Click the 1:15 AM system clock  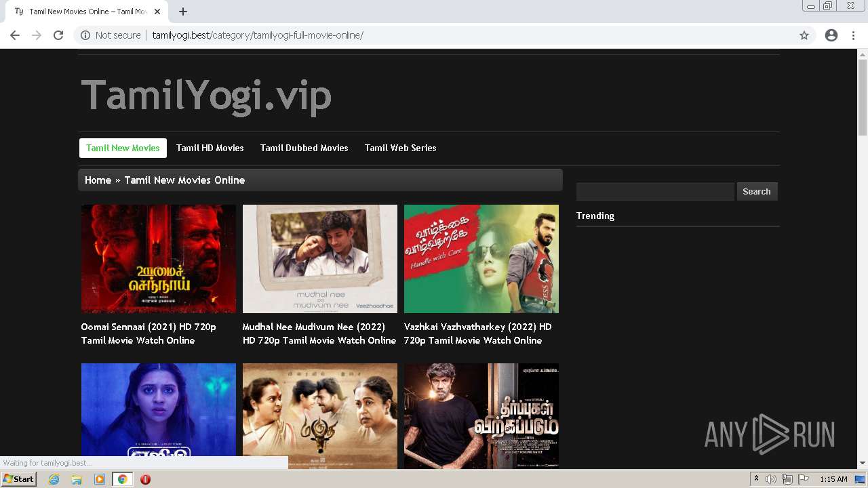(833, 479)
